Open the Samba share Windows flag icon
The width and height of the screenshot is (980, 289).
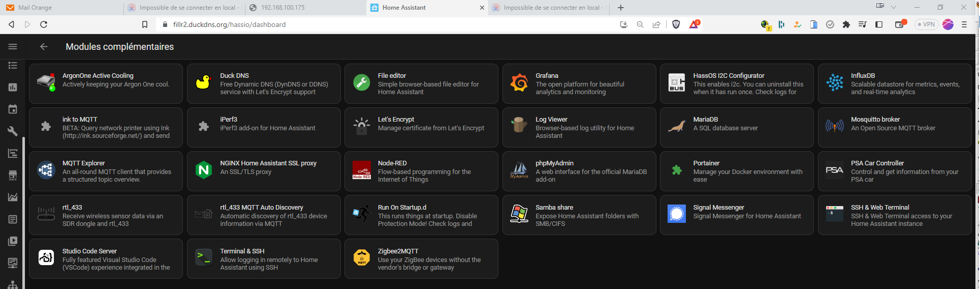click(x=519, y=214)
